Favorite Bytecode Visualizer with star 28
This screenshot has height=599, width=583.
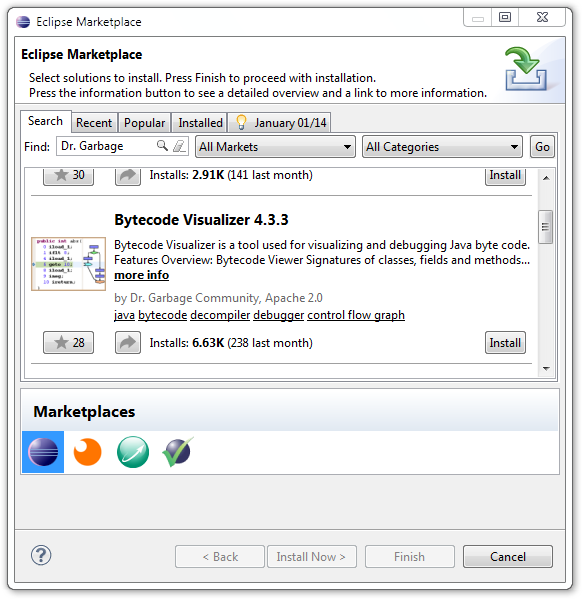(x=68, y=343)
